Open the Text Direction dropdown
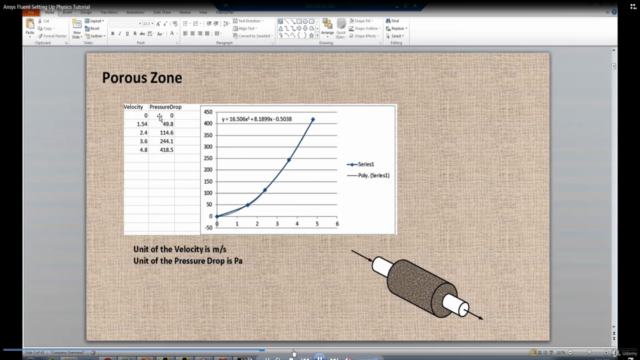640x360 pixels. click(x=248, y=21)
